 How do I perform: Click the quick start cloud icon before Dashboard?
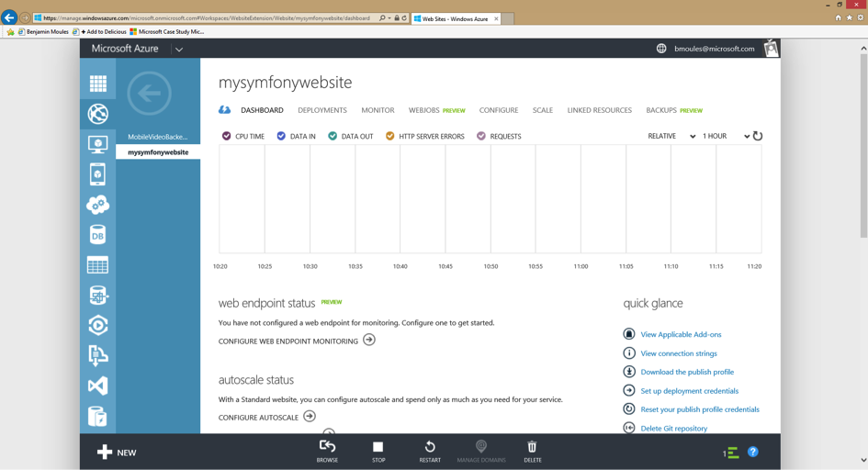tap(224, 110)
